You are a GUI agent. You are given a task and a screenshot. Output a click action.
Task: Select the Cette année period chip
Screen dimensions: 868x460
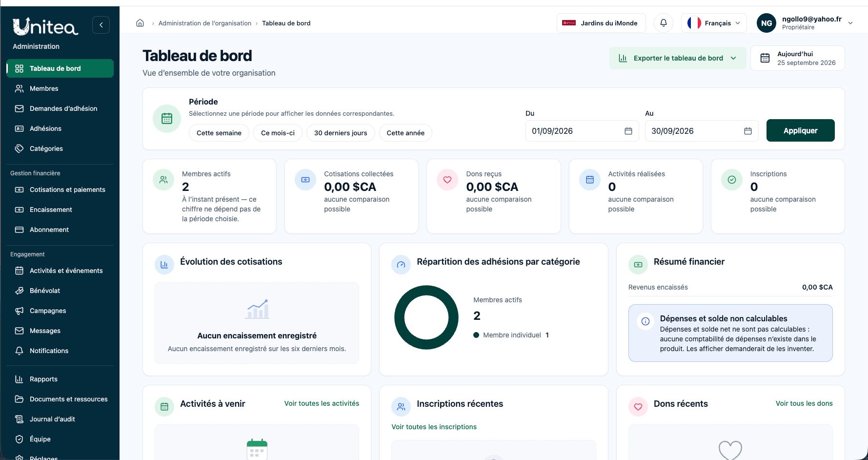[x=405, y=133]
